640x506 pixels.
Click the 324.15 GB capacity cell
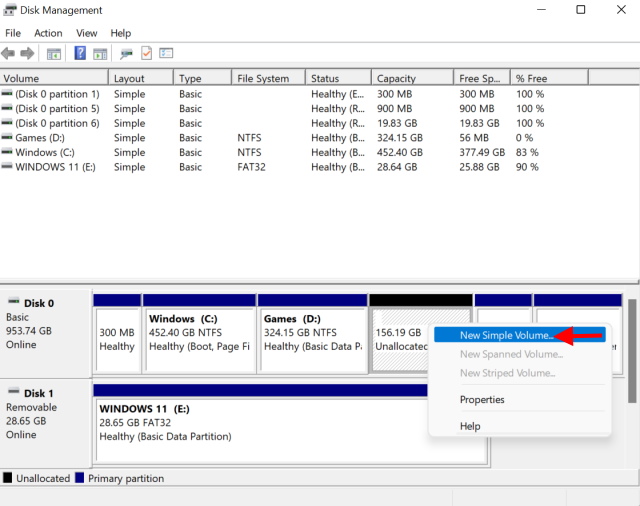(x=400, y=138)
